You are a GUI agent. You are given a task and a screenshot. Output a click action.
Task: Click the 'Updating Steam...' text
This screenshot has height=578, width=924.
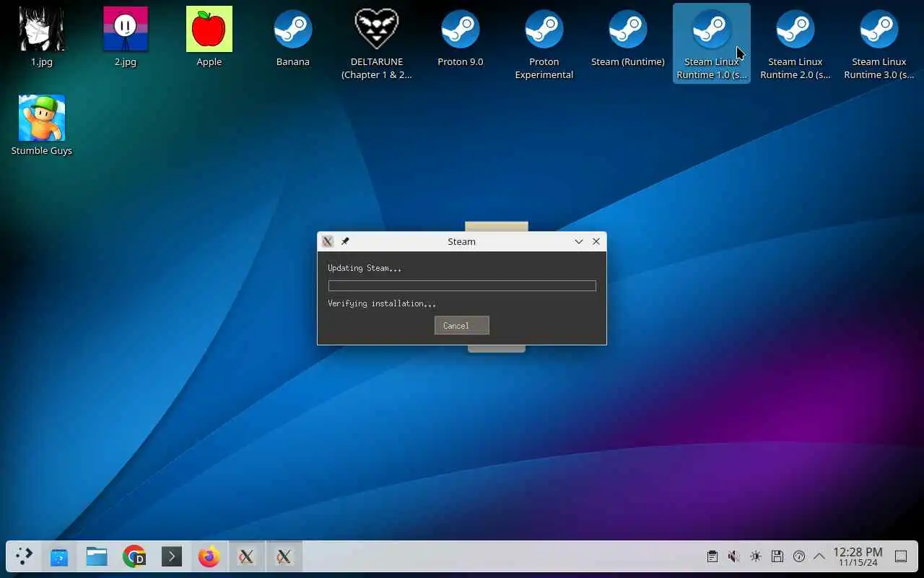pyautogui.click(x=365, y=268)
